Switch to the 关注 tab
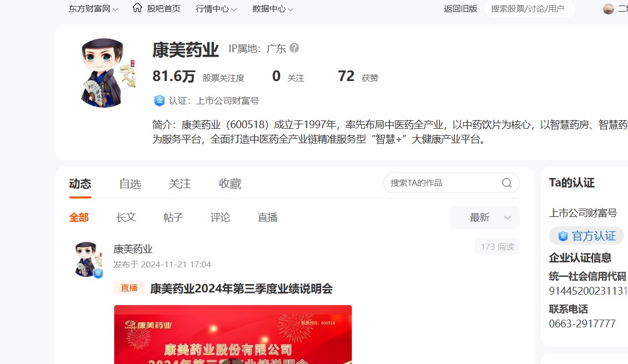Screen dimensions: 628x364 pyautogui.click(x=180, y=184)
